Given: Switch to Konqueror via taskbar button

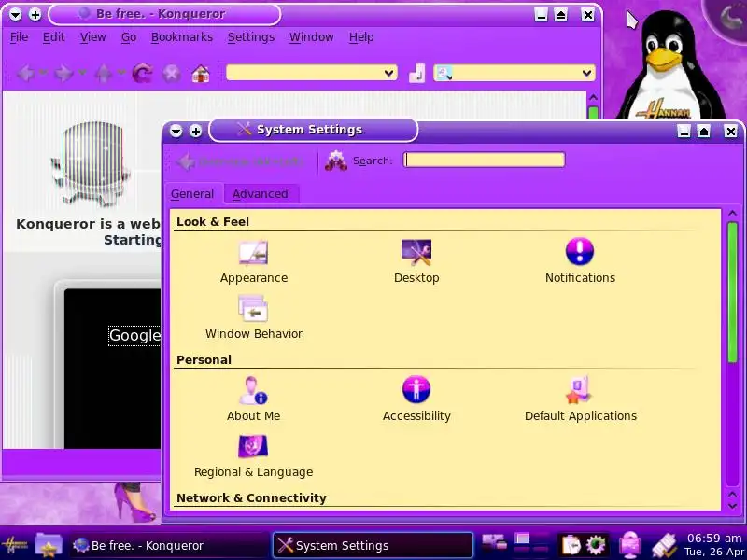Looking at the screenshot, I should (x=169, y=545).
